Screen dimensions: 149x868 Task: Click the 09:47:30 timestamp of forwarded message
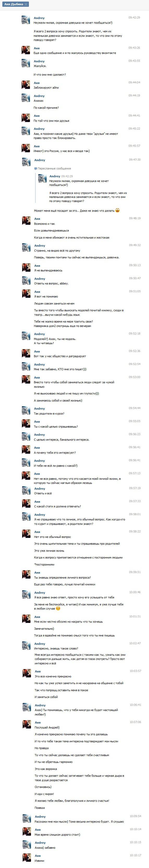[134, 160]
